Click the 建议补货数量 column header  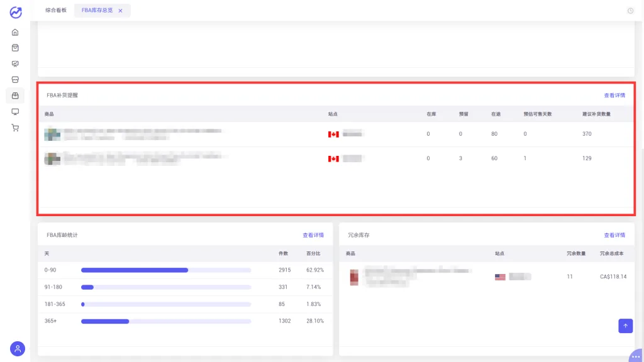point(596,114)
